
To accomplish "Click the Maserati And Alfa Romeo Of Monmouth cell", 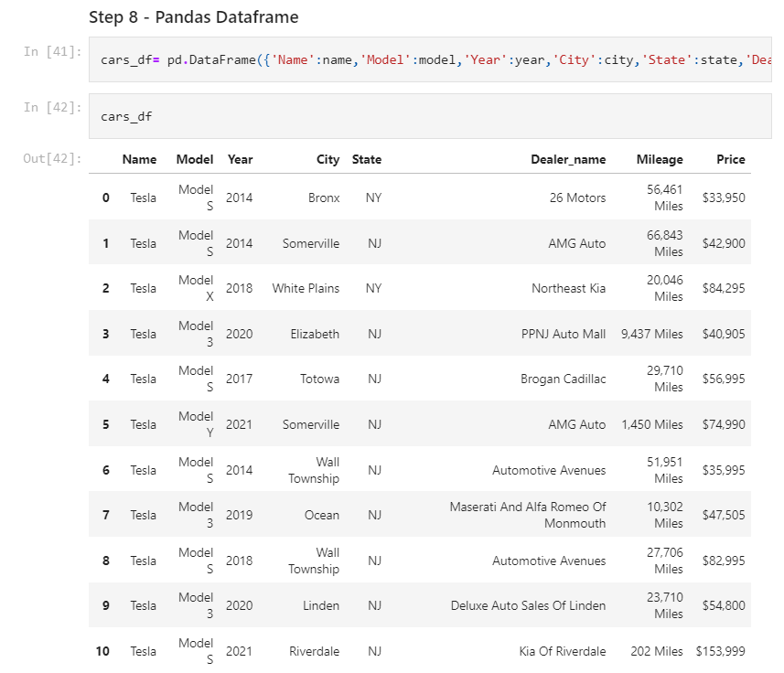I will tap(528, 515).
